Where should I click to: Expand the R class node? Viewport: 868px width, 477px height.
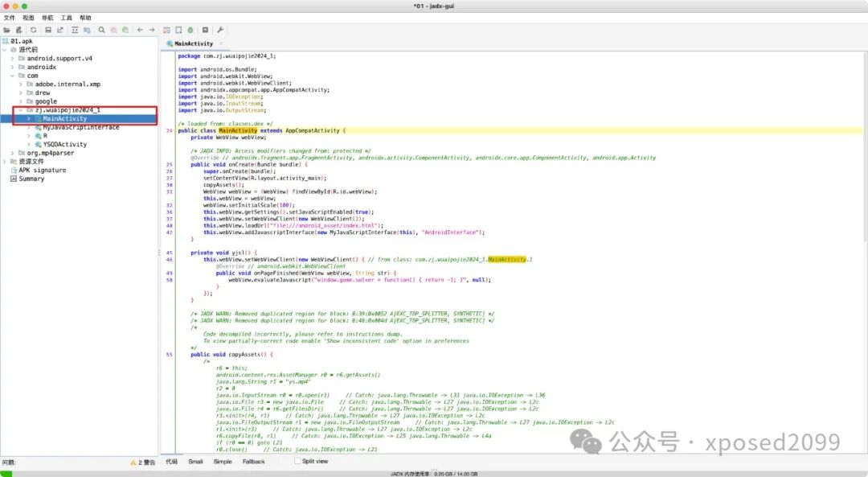(x=29, y=136)
